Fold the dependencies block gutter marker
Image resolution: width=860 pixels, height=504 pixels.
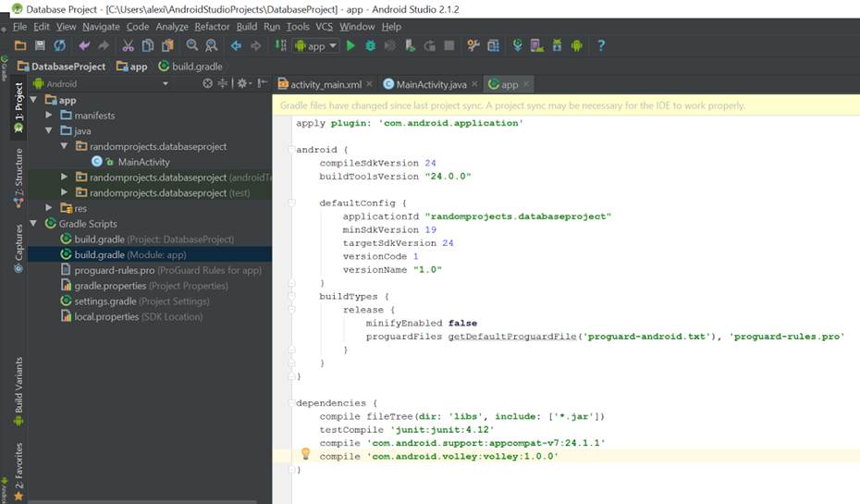click(x=291, y=403)
